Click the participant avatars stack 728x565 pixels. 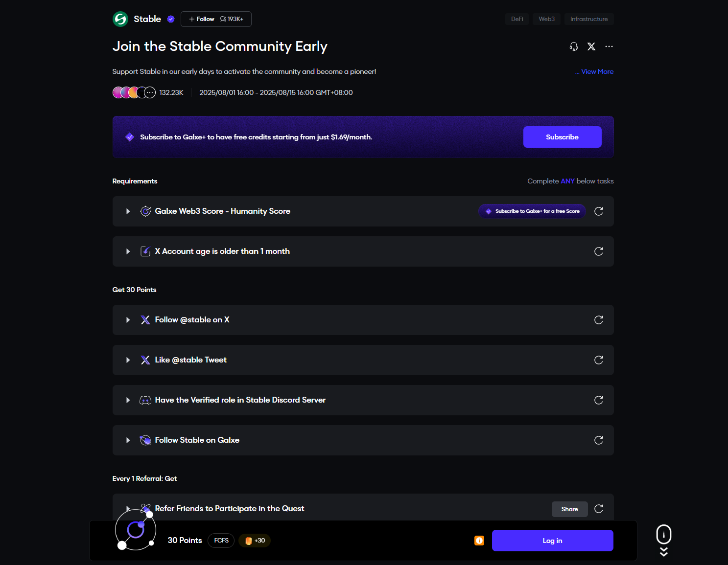[133, 92]
